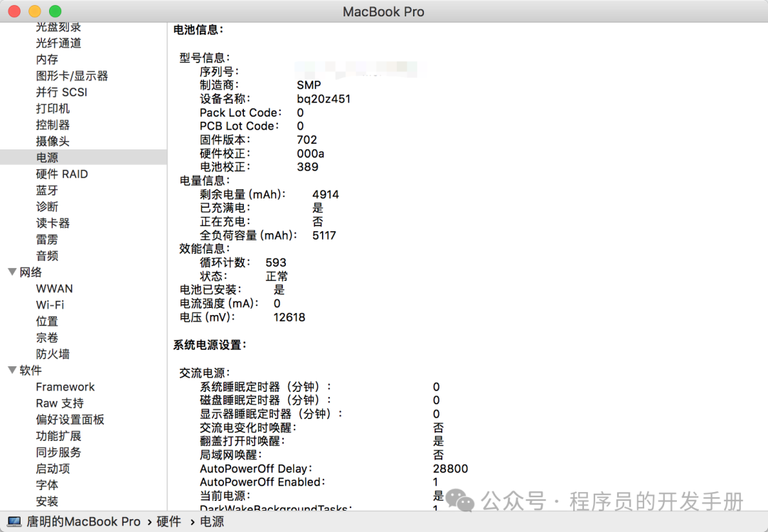Select 位置 in the sidebar
Image resolution: width=768 pixels, height=532 pixels.
pos(47,321)
